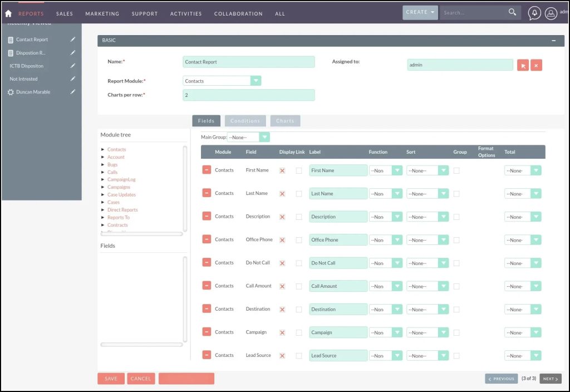
Task: Click the assigned user select arrow button
Action: coord(523,65)
